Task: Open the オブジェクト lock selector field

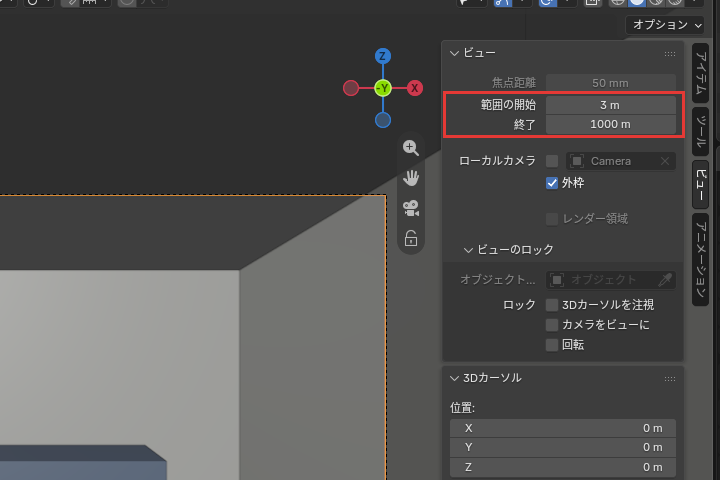Action: (x=611, y=280)
